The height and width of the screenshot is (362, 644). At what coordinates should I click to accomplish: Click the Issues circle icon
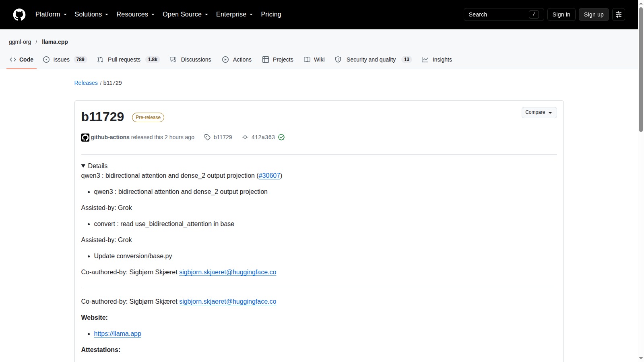[46, 60]
